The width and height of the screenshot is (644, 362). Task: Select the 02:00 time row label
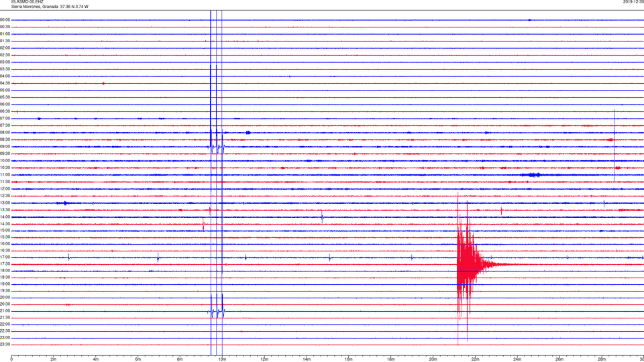pyautogui.click(x=5, y=48)
